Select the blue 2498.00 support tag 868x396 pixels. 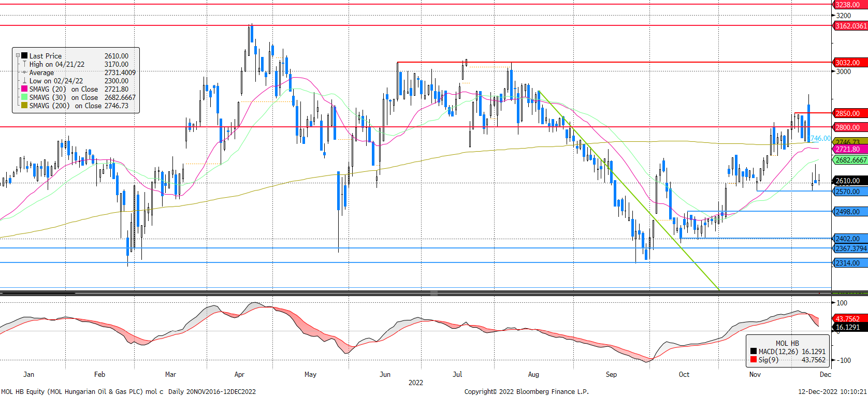pos(849,212)
